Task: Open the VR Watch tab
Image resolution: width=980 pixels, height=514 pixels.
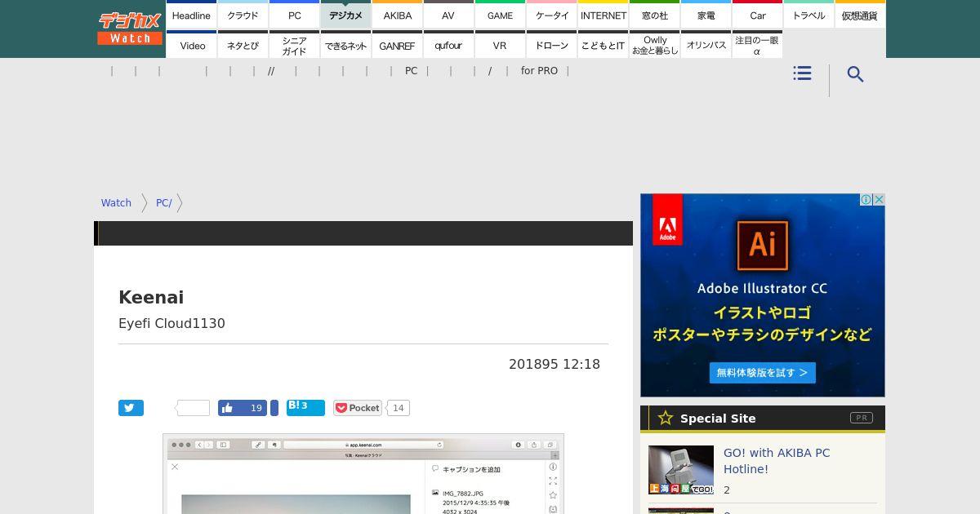Action: (x=500, y=45)
